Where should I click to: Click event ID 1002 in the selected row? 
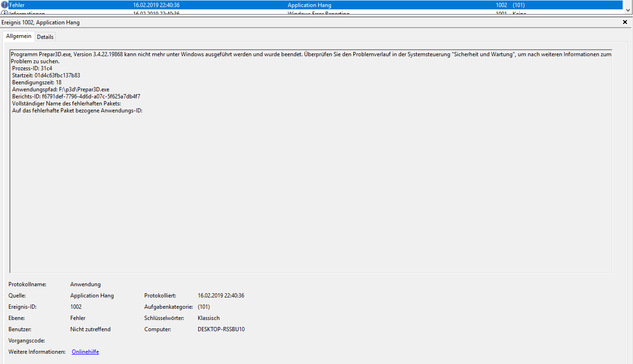(501, 5)
